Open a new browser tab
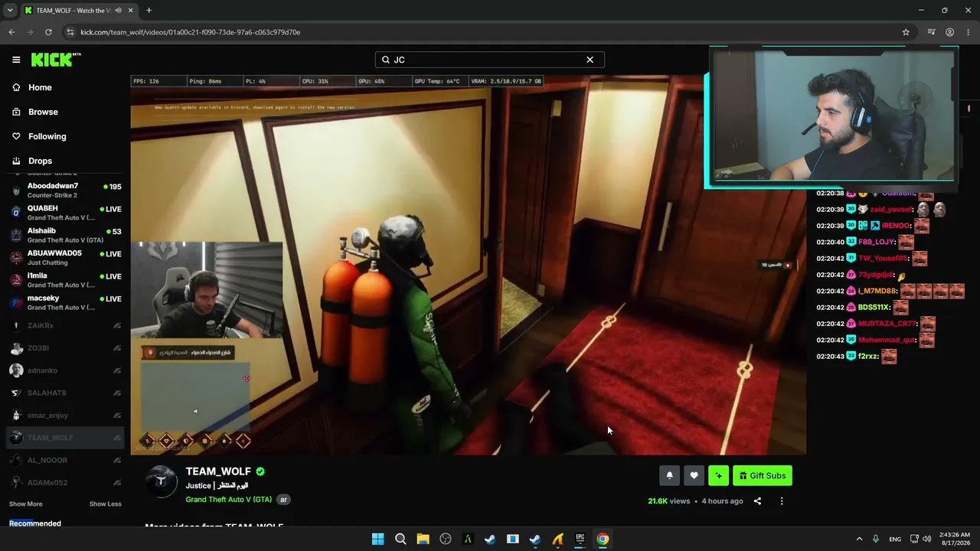980x551 pixels. click(149, 11)
